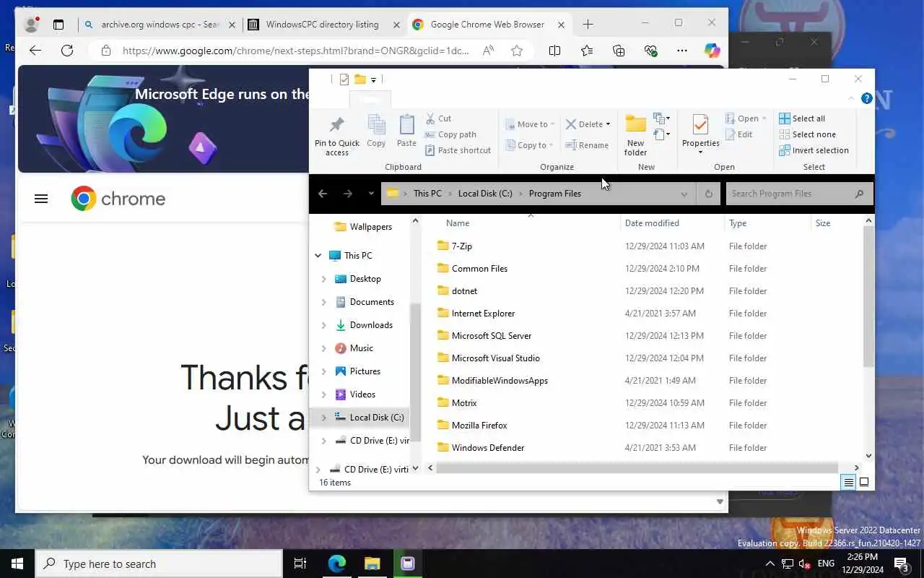Create a New folder from the ribbon

[635, 136]
